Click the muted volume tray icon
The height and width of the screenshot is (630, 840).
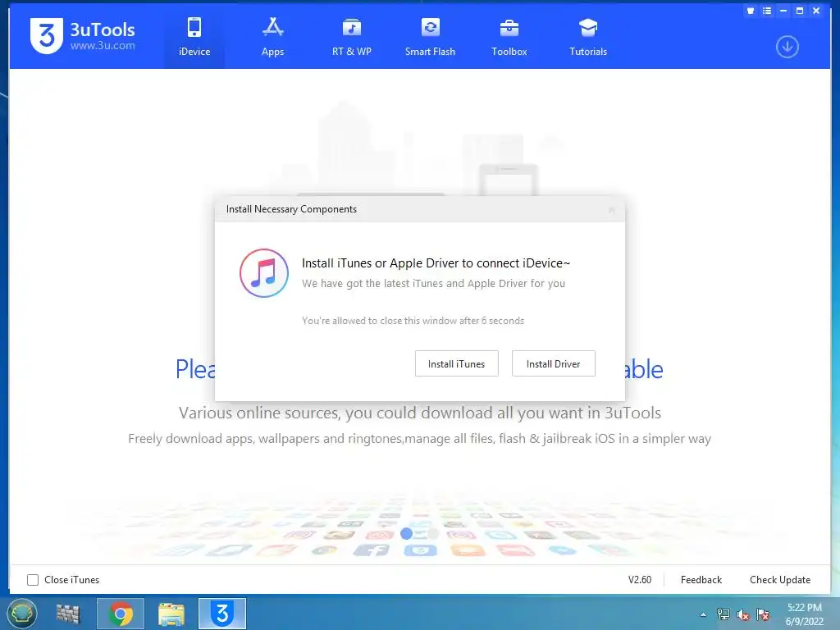[x=743, y=614]
